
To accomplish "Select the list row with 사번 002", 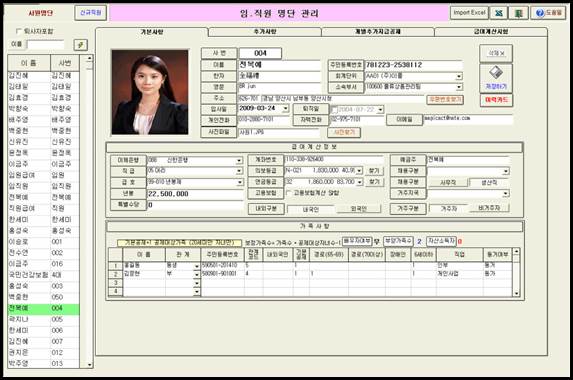I will (x=43, y=253).
